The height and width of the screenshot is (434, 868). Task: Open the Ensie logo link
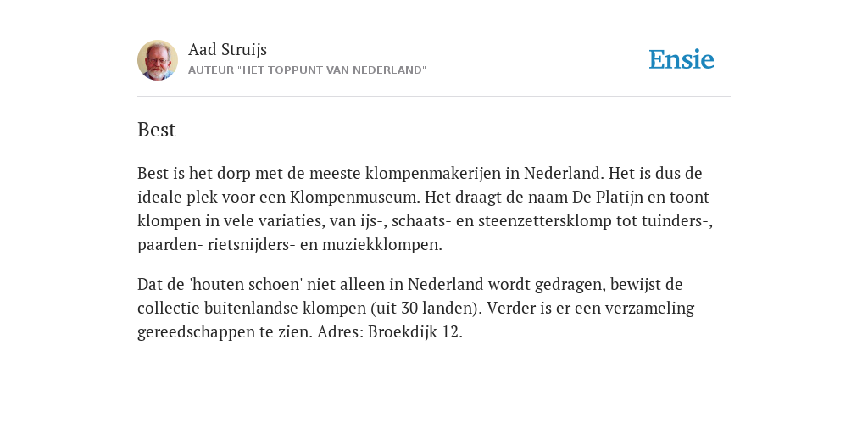click(x=682, y=59)
